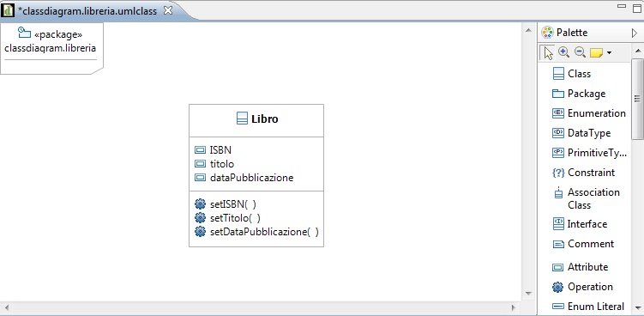Image resolution: width=644 pixels, height=316 pixels.
Task: Click horizontal scrollbar left arrow
Action: [7, 307]
